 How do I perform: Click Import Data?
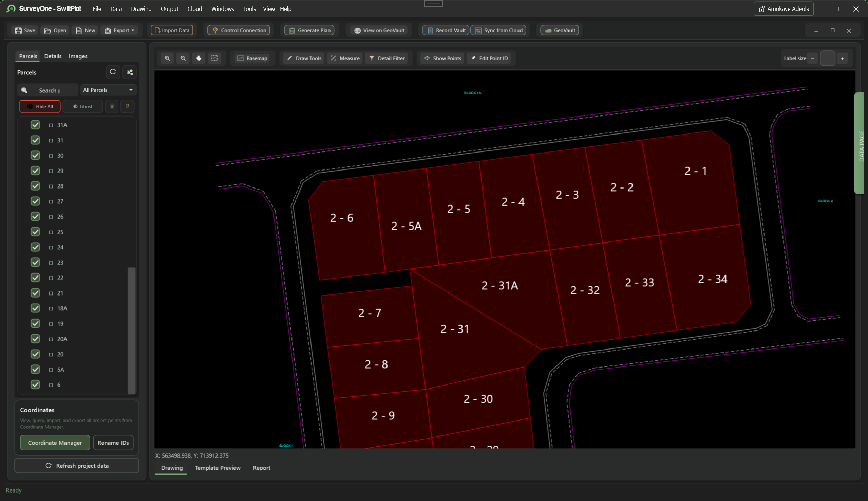point(172,30)
